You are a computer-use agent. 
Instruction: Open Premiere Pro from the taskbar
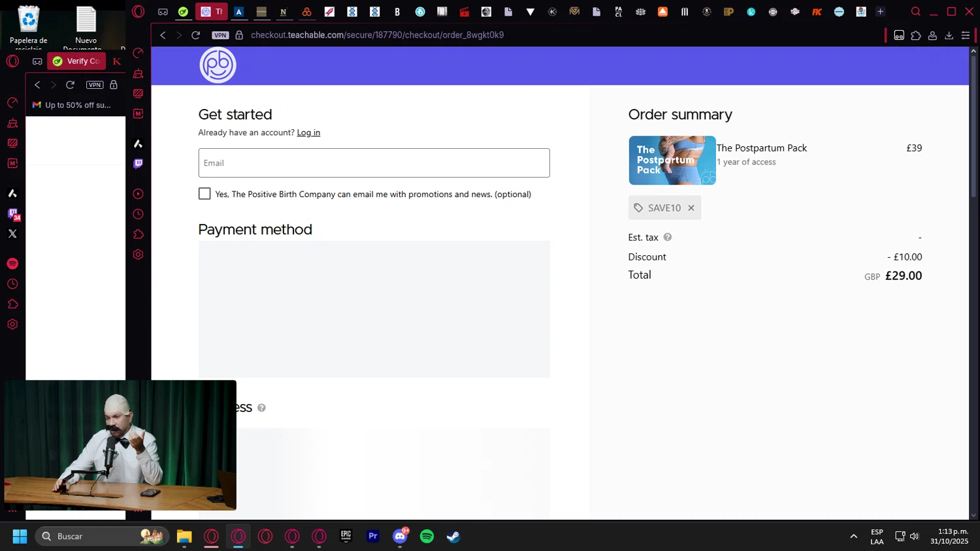coord(373,537)
